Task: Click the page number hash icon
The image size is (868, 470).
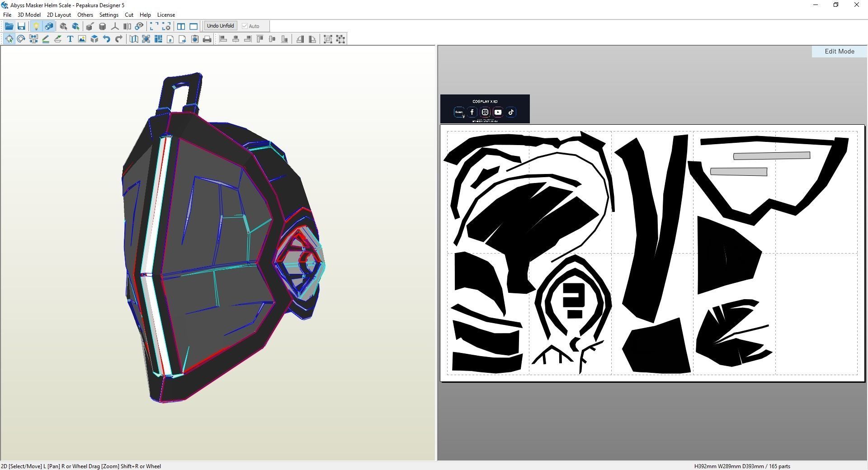Action: click(170, 39)
